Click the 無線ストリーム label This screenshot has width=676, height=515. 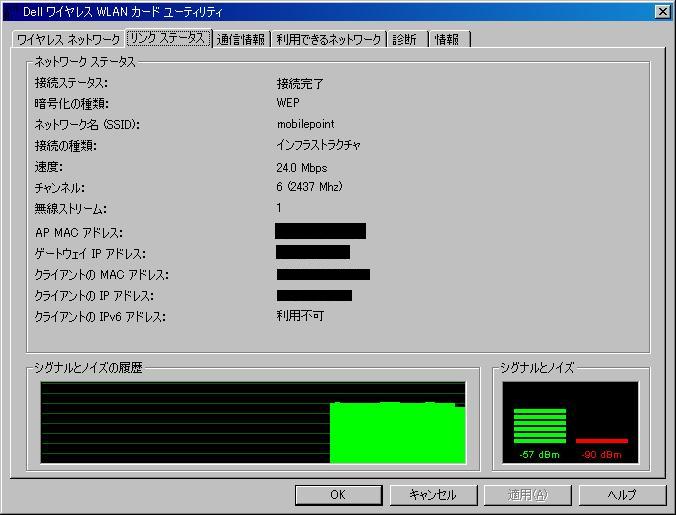[x=71, y=209]
